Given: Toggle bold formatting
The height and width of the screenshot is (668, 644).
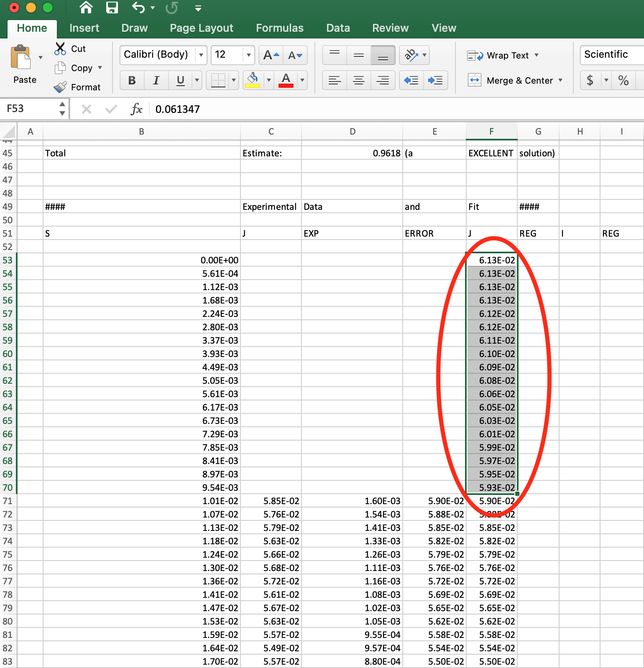Looking at the screenshot, I should pyautogui.click(x=132, y=80).
